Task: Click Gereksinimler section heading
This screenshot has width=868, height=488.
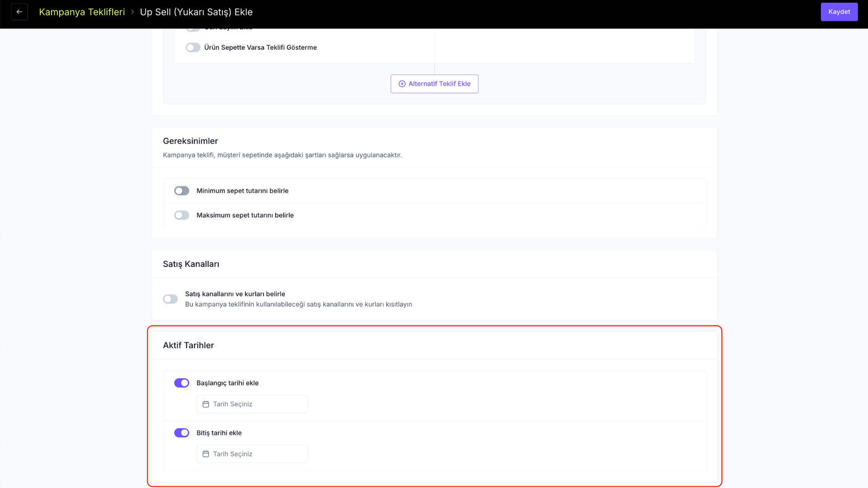Action: point(190,141)
